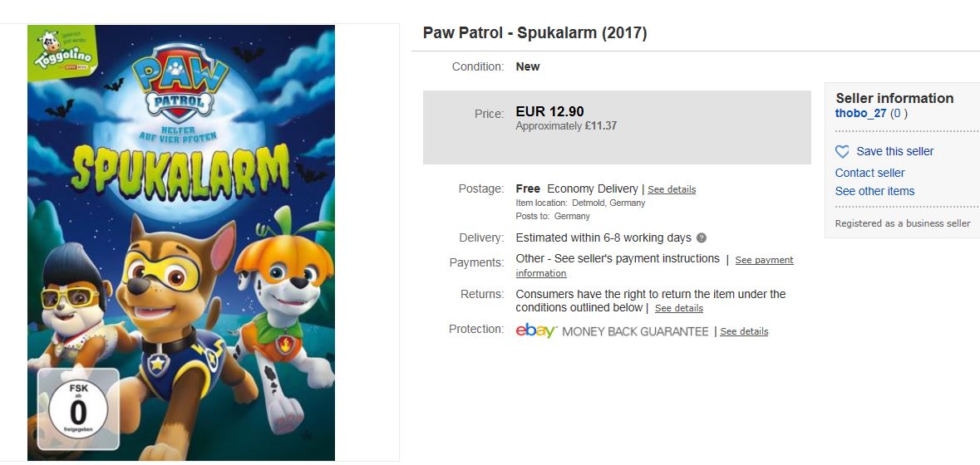Open See details for Returns
Viewport: 980px width, 465px height.
click(x=678, y=308)
